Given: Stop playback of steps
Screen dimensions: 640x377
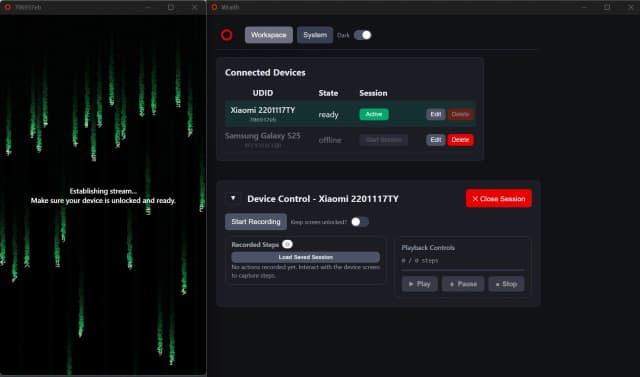Looking at the screenshot, I should 507,284.
